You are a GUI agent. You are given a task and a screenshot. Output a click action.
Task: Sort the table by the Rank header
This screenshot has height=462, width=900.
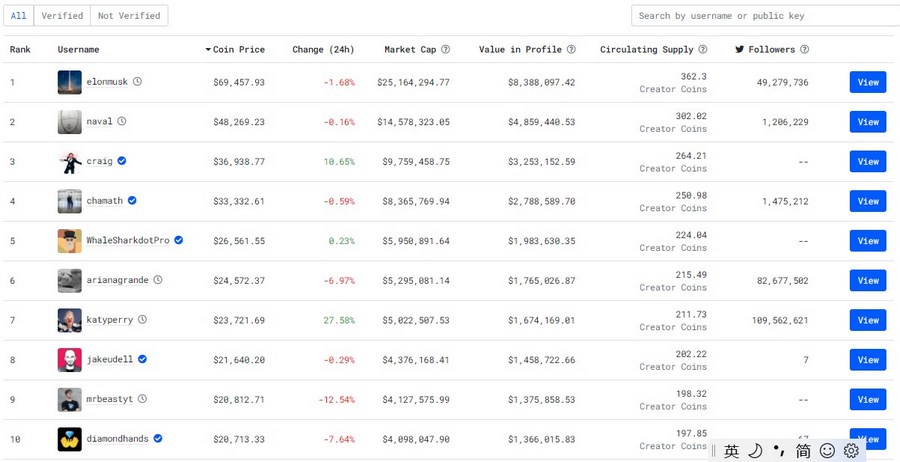(21, 49)
